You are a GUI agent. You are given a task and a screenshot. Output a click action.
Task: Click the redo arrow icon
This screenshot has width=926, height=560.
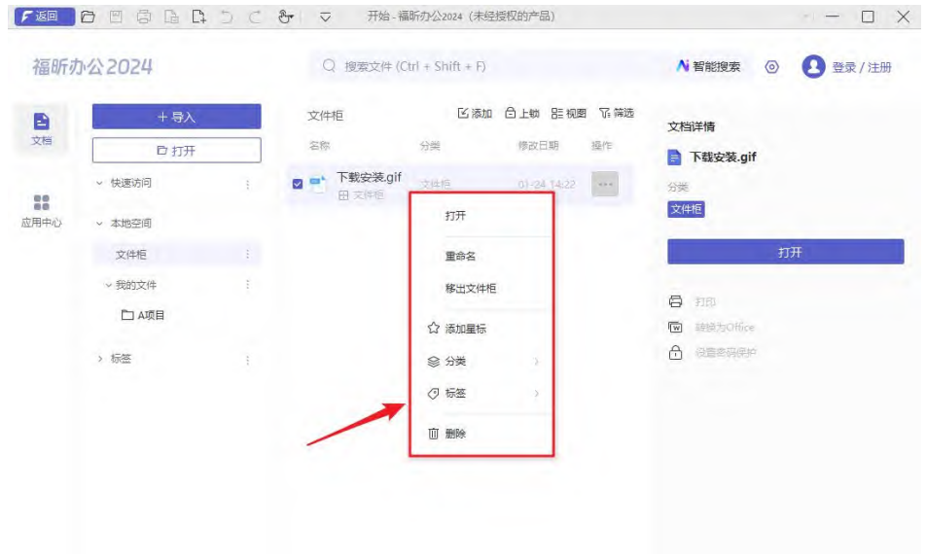pyautogui.click(x=255, y=17)
